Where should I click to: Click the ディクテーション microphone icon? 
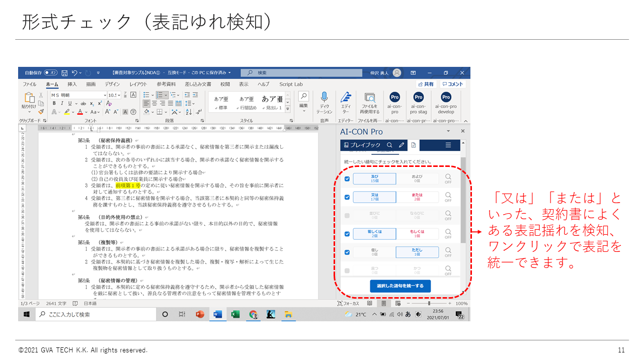(324, 98)
